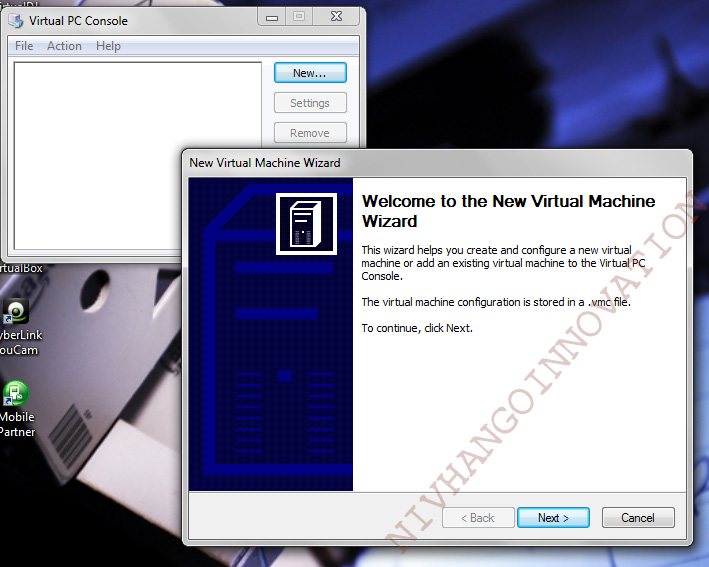Click the 'To continue, click Next.' text
Viewport: 709px width, 567px height.
[x=417, y=328]
